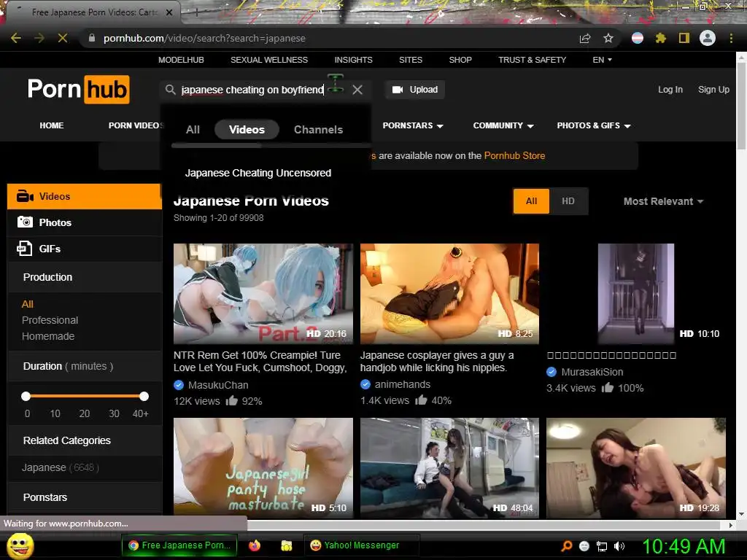Open the GIFs section in the sidebar
Screen dimensions: 747x560
pyautogui.click(x=85, y=249)
